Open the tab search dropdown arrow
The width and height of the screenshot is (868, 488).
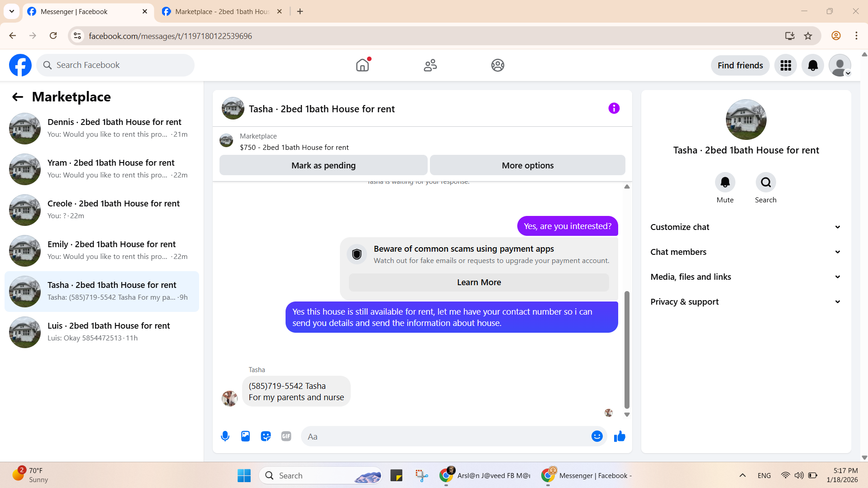pos(12,11)
